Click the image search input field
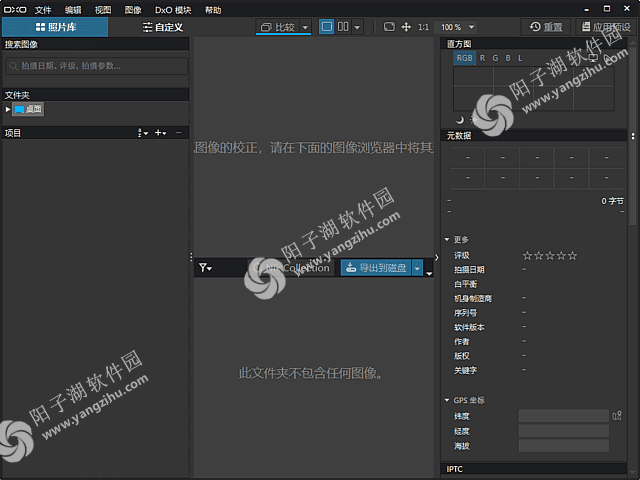640x480 pixels. pyautogui.click(x=97, y=66)
